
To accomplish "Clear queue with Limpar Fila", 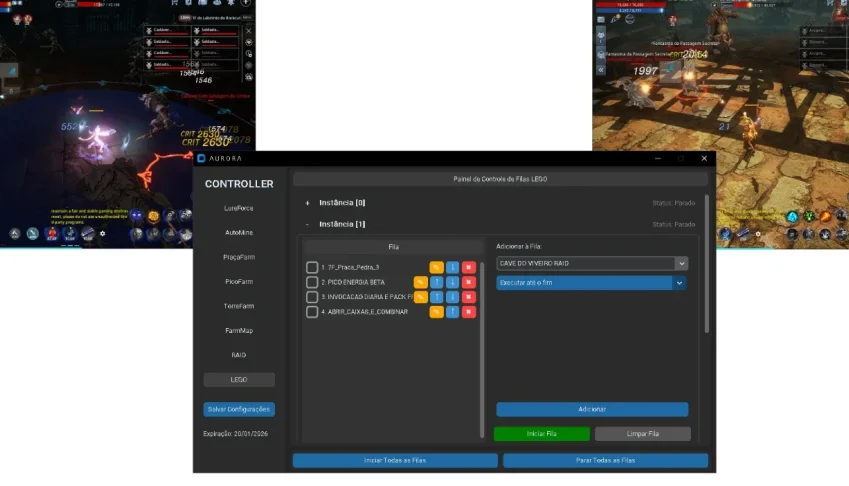I will point(643,434).
